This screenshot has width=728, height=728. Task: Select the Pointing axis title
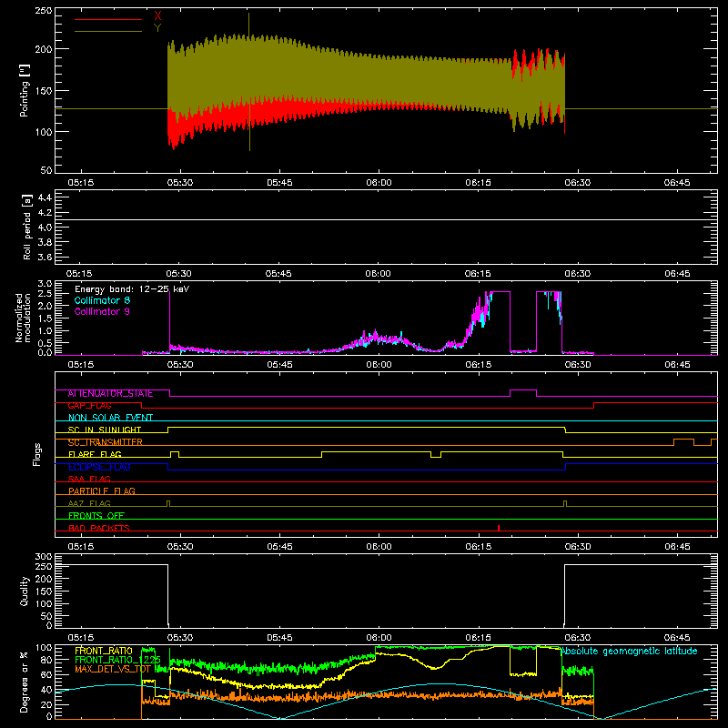(25, 90)
